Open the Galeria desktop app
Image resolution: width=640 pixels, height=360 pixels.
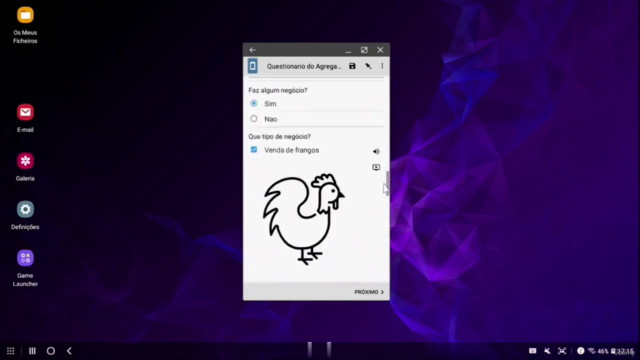[25, 167]
